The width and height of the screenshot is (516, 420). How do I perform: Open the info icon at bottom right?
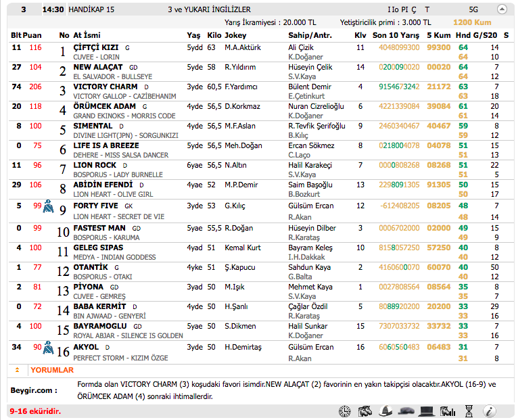click(490, 411)
